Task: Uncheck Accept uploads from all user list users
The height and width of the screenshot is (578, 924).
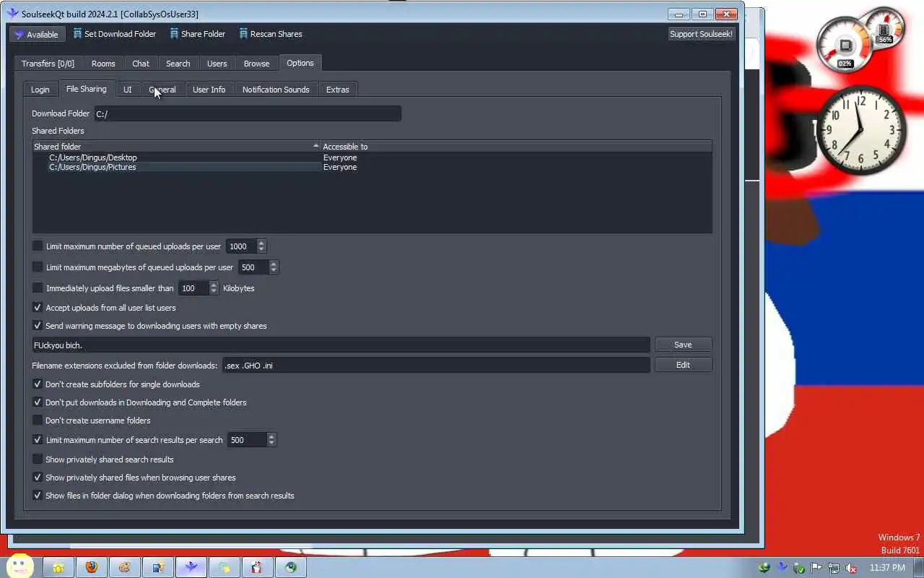Action: (x=38, y=308)
